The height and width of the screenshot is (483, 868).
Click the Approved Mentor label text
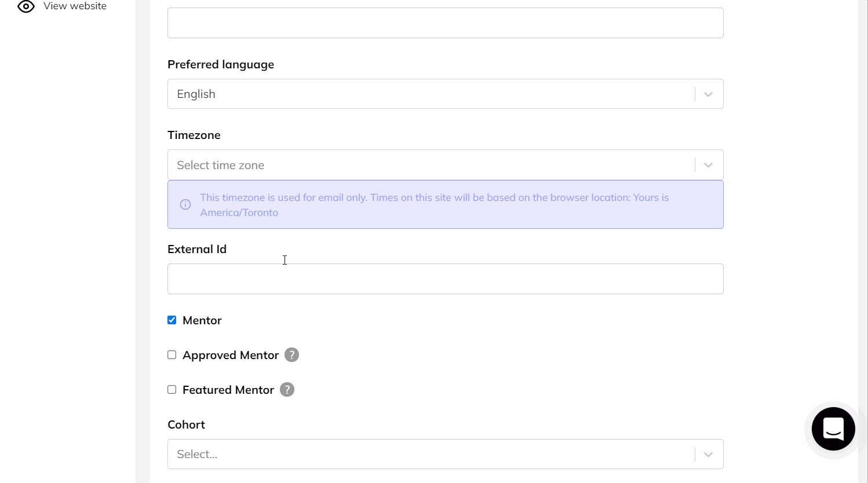(x=231, y=355)
